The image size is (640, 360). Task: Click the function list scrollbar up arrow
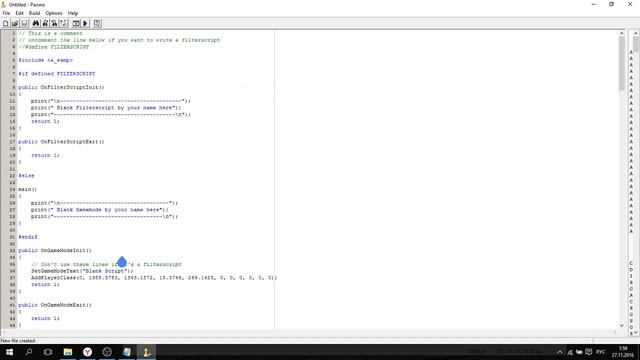pyautogui.click(x=636, y=33)
